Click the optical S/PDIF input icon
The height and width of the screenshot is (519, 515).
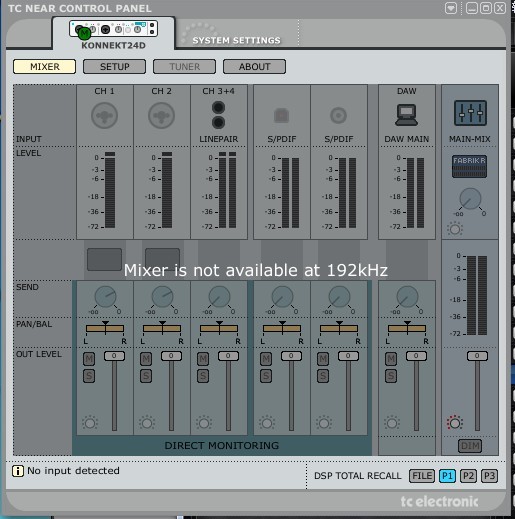click(281, 115)
